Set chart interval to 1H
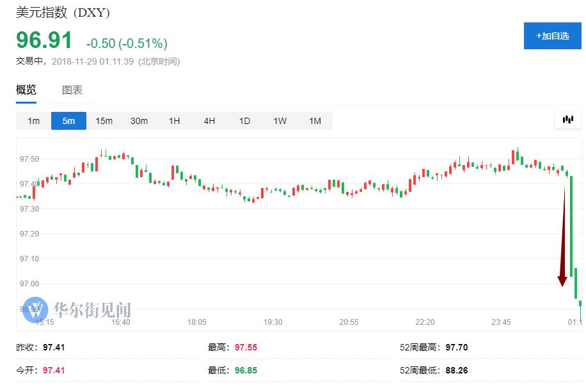The image size is (586, 392). [x=174, y=121]
